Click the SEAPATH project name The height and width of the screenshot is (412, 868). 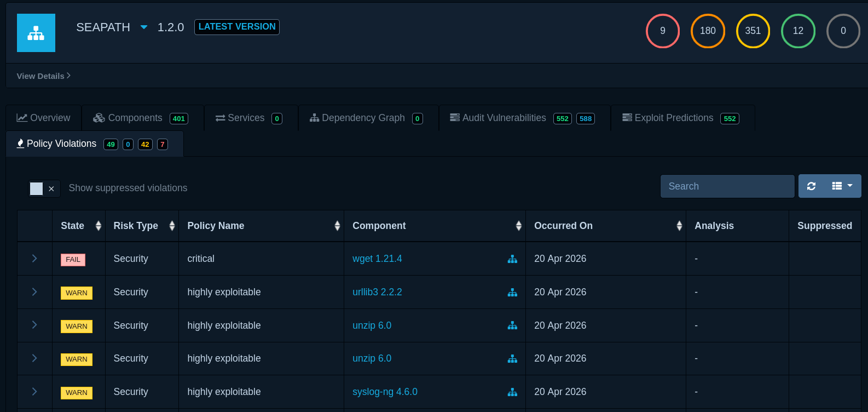point(103,27)
